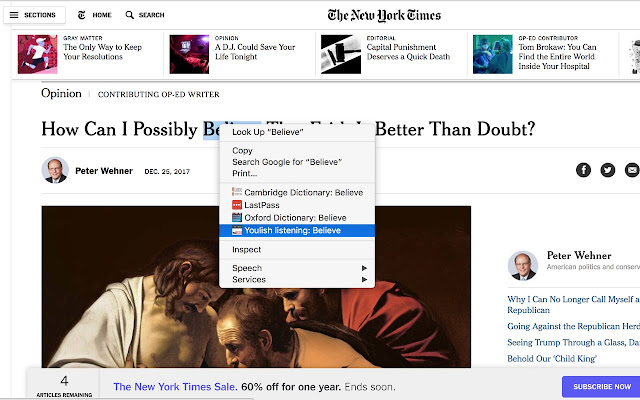Choose Look Up "Believe" in context menu

(x=297, y=132)
